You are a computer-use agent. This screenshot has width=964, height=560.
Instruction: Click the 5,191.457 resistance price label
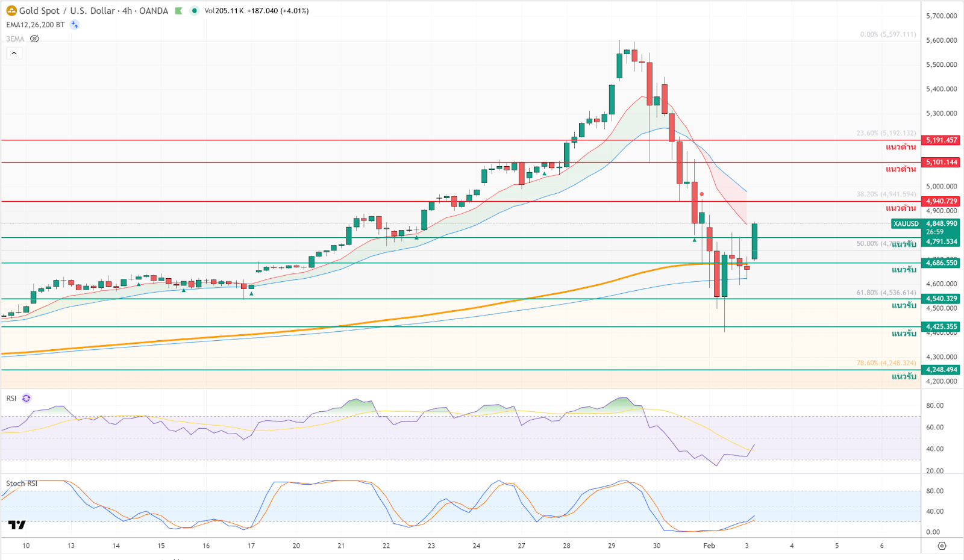pos(941,140)
